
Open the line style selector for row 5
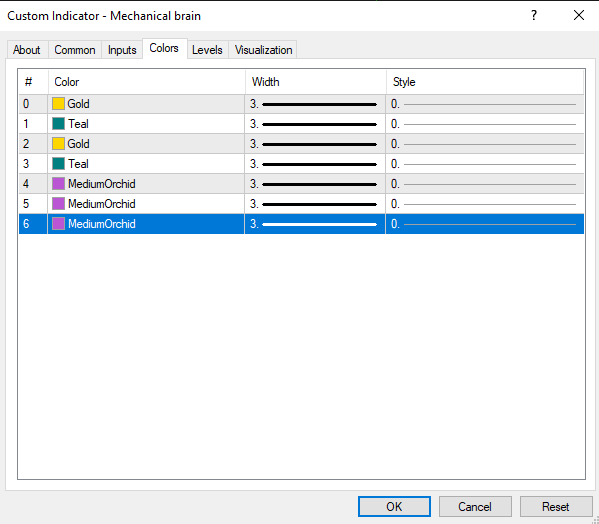coord(485,204)
